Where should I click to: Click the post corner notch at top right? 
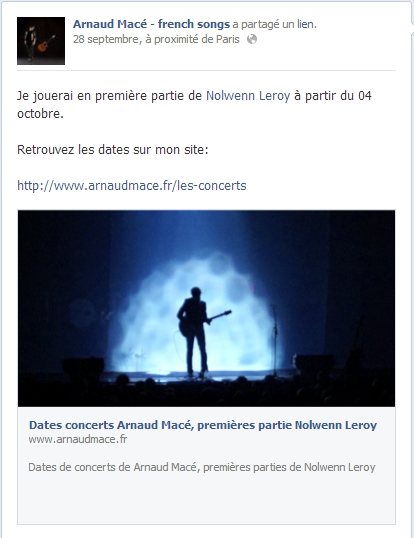(x=412, y=23)
